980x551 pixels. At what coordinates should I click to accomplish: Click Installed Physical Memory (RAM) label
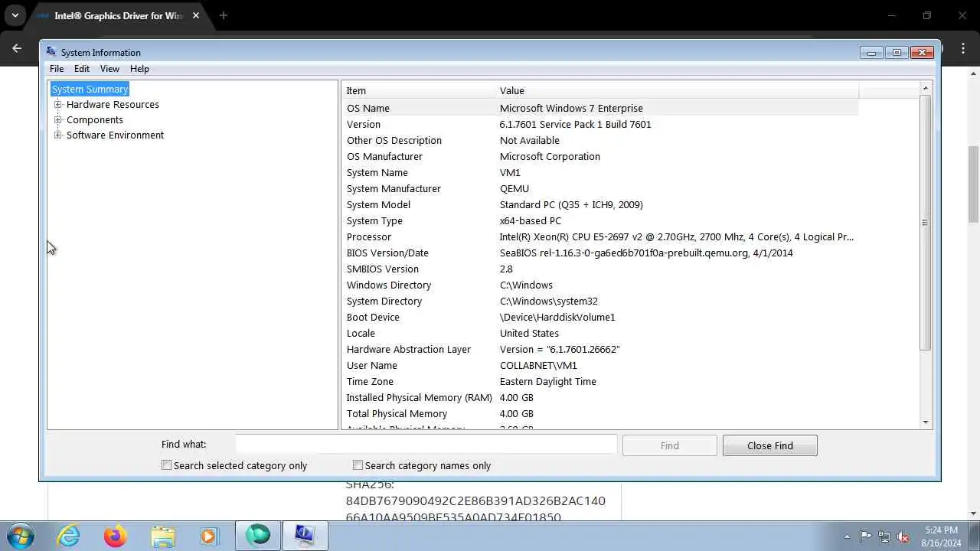click(x=419, y=397)
